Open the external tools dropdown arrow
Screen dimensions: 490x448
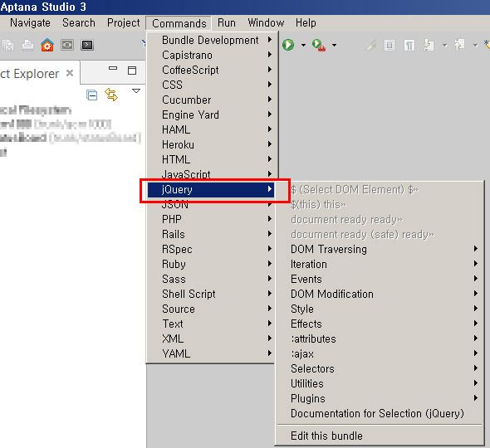334,46
